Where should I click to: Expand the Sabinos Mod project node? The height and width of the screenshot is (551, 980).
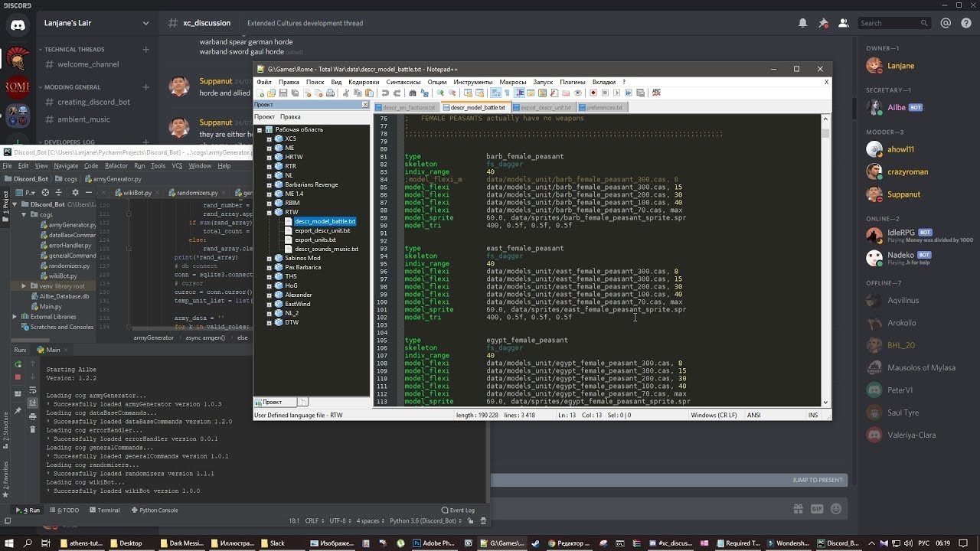pyautogui.click(x=269, y=258)
